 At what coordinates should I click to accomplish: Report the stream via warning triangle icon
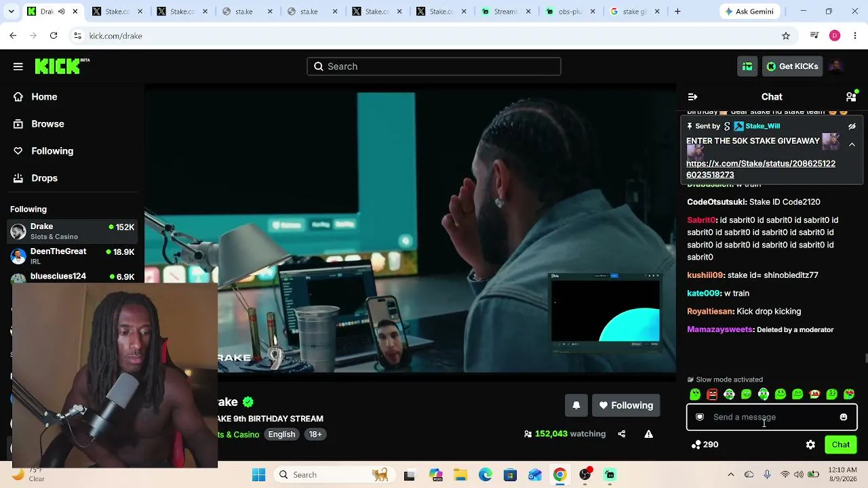click(649, 434)
